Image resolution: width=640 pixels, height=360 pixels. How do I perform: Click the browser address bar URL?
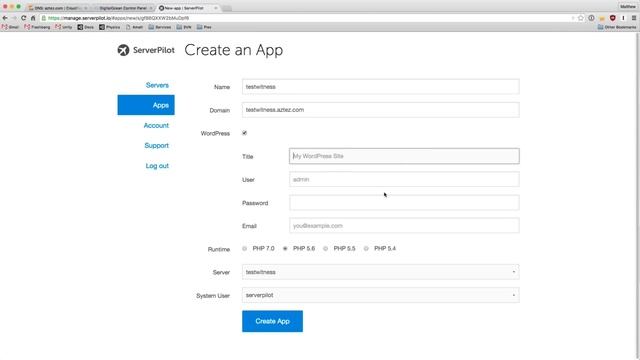(118, 18)
